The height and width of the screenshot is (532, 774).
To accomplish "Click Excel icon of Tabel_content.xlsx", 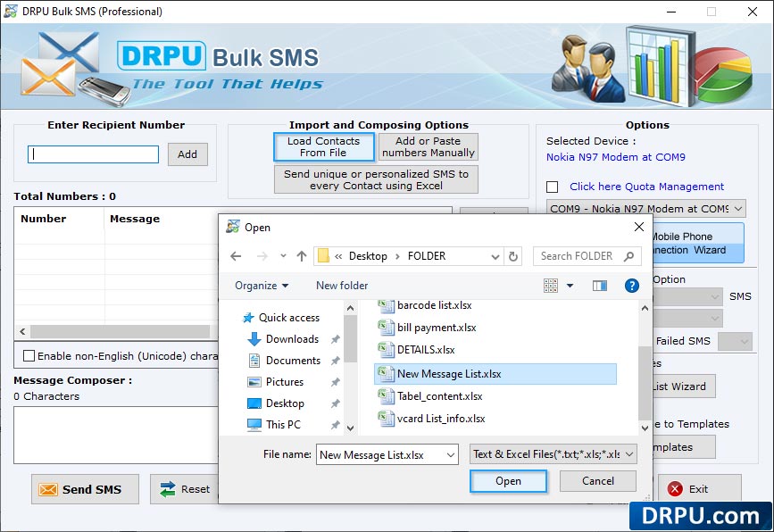I will tap(386, 396).
